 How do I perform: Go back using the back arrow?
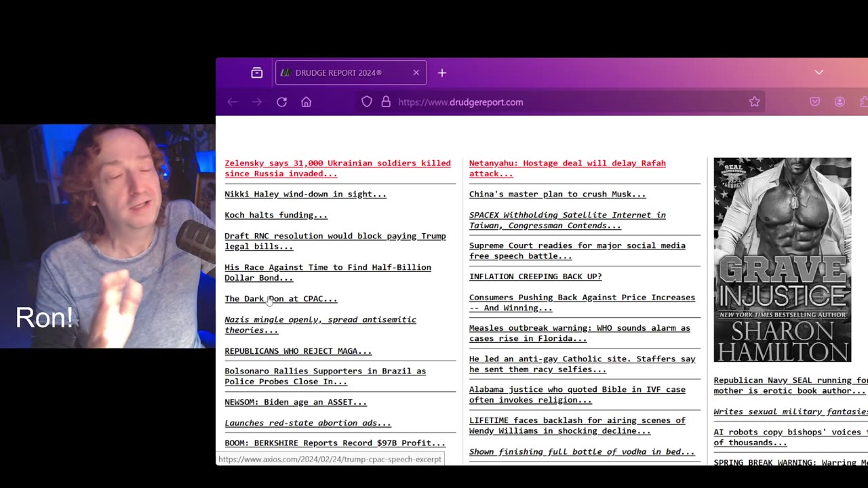pos(232,102)
